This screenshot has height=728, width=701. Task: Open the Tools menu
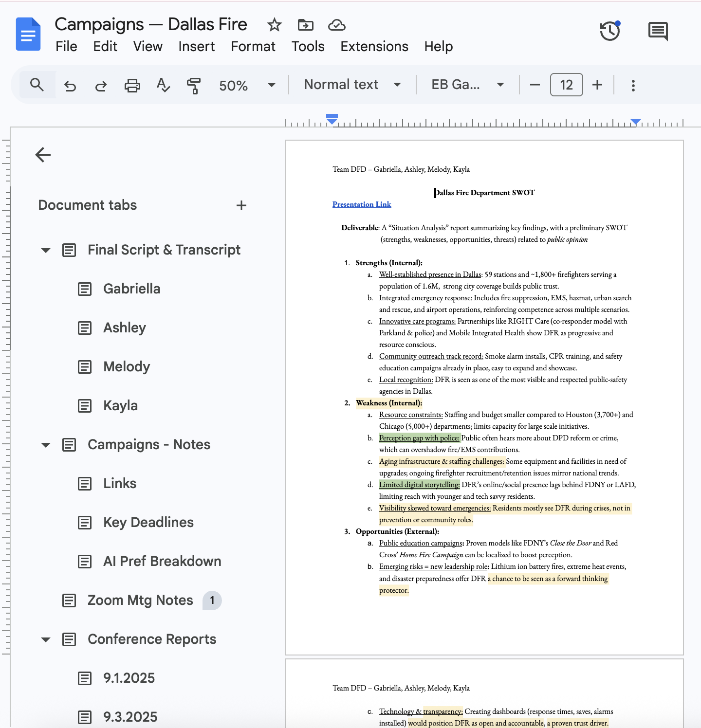pyautogui.click(x=308, y=46)
